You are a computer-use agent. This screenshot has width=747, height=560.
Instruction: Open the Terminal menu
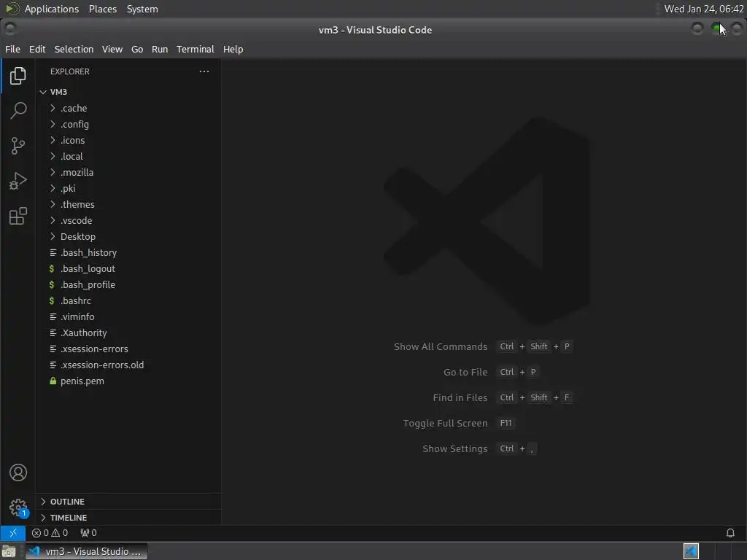pos(196,49)
